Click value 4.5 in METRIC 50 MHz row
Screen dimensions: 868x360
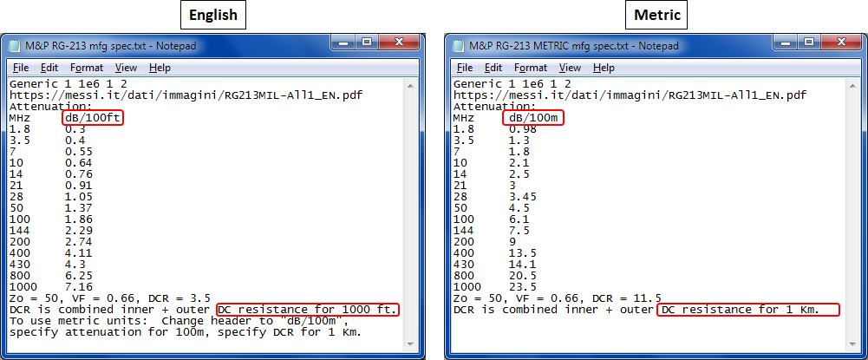(519, 208)
